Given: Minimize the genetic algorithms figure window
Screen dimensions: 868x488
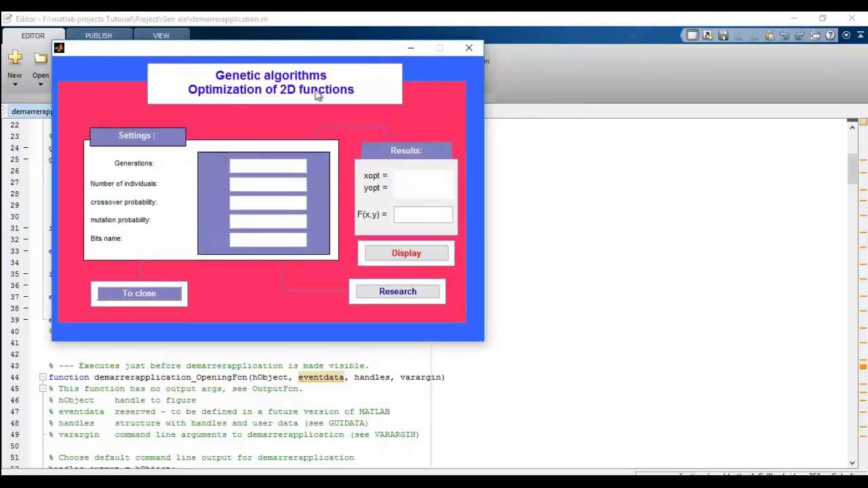Looking at the screenshot, I should (411, 47).
